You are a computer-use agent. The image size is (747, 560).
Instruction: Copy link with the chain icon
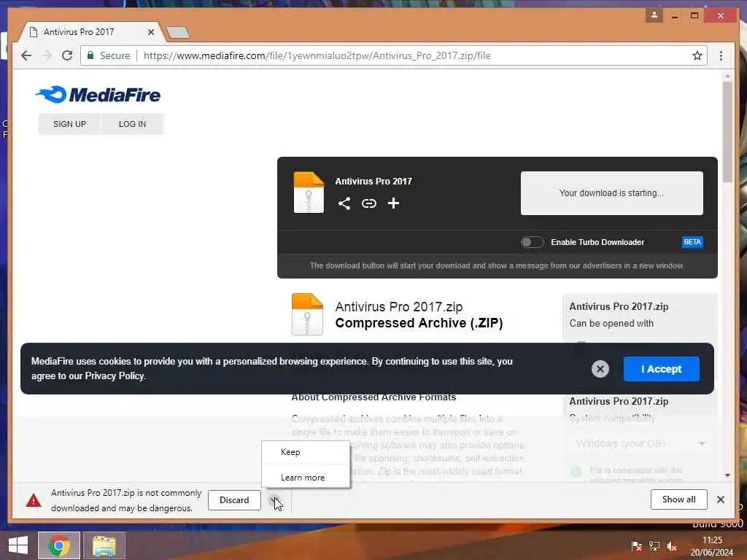(368, 203)
